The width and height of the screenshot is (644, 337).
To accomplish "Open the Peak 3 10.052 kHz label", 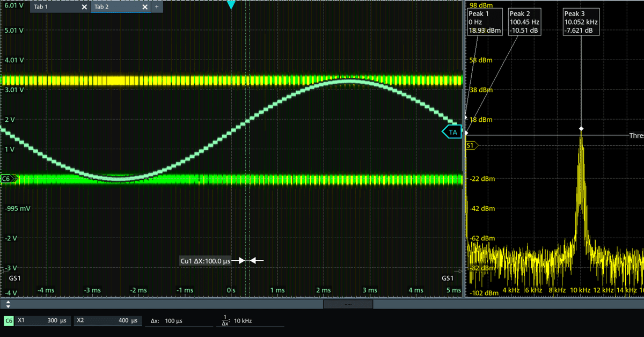I will coord(581,22).
